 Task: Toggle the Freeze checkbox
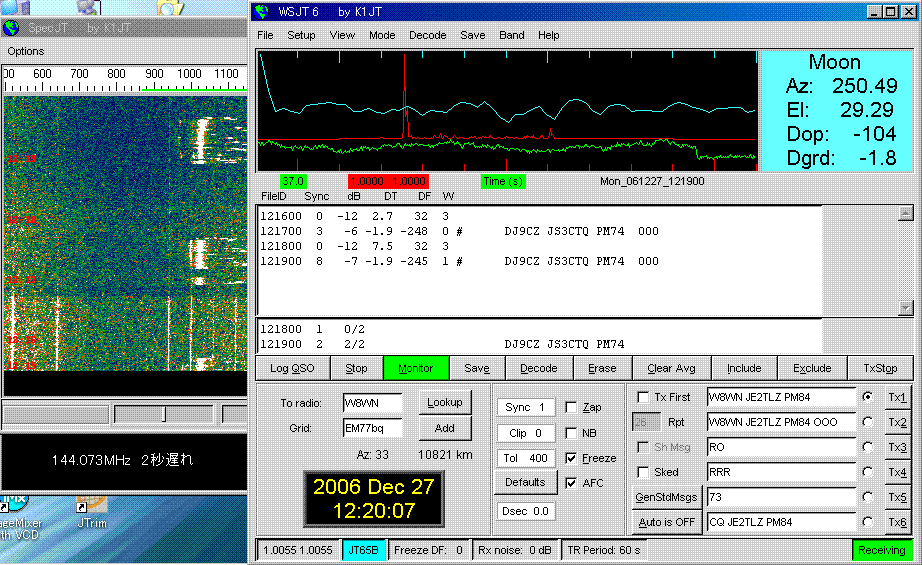(x=571, y=458)
